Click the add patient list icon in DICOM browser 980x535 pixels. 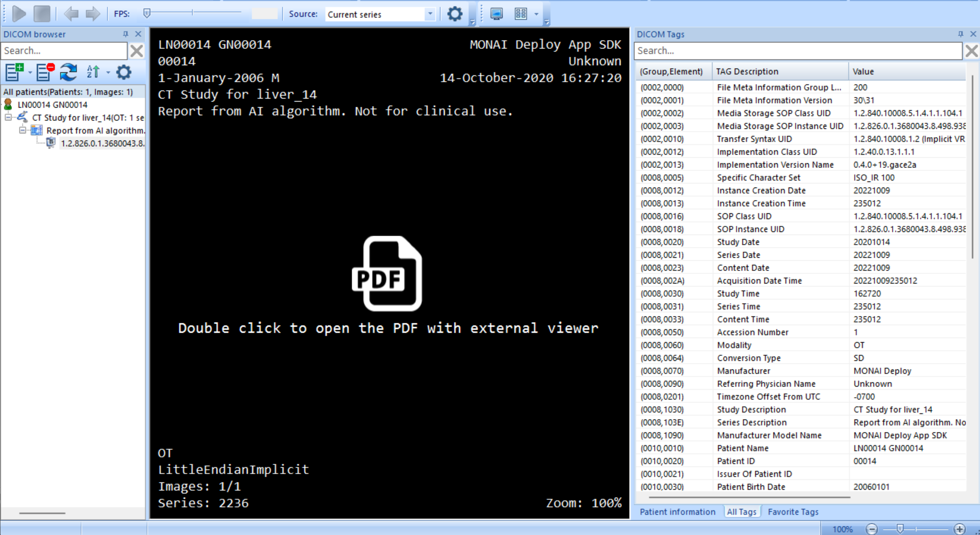(x=15, y=72)
